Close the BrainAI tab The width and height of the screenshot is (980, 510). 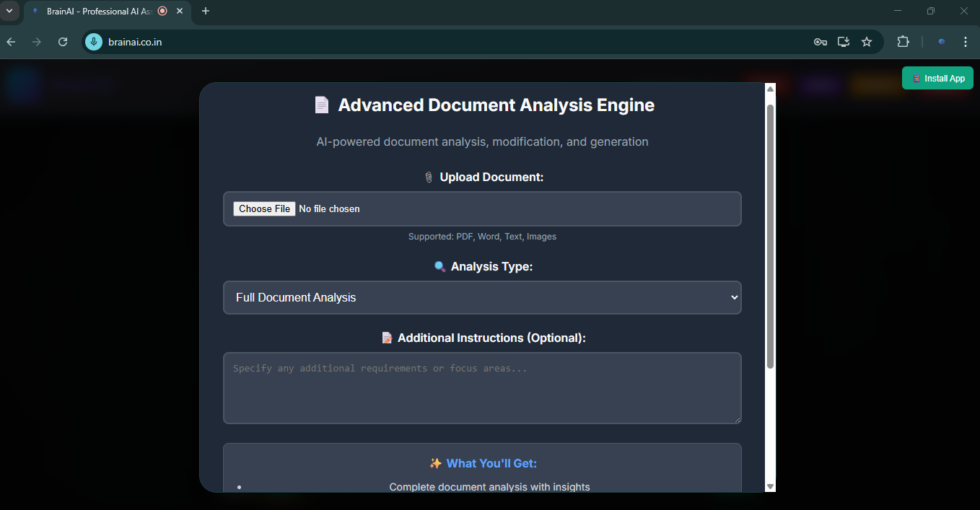pyautogui.click(x=180, y=11)
